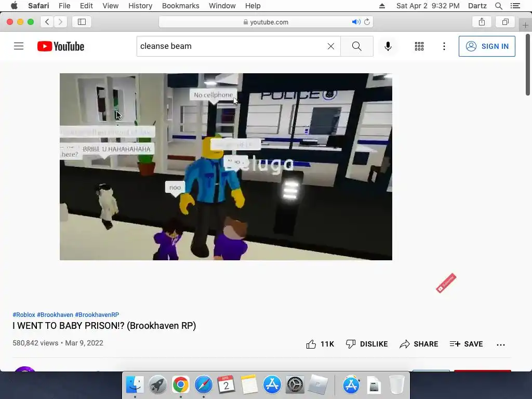Open Launchpad from the Dock
This screenshot has height=399, width=532.
click(157, 385)
